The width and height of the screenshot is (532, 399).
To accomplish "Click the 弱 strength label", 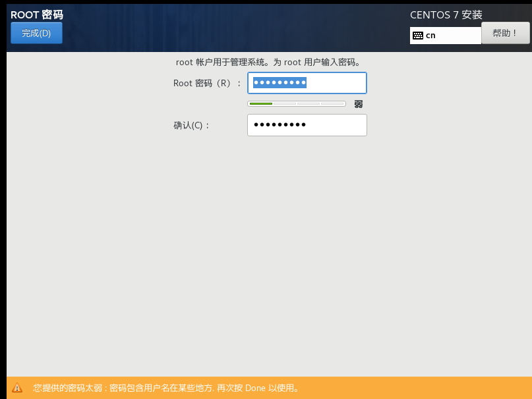I will click(358, 104).
